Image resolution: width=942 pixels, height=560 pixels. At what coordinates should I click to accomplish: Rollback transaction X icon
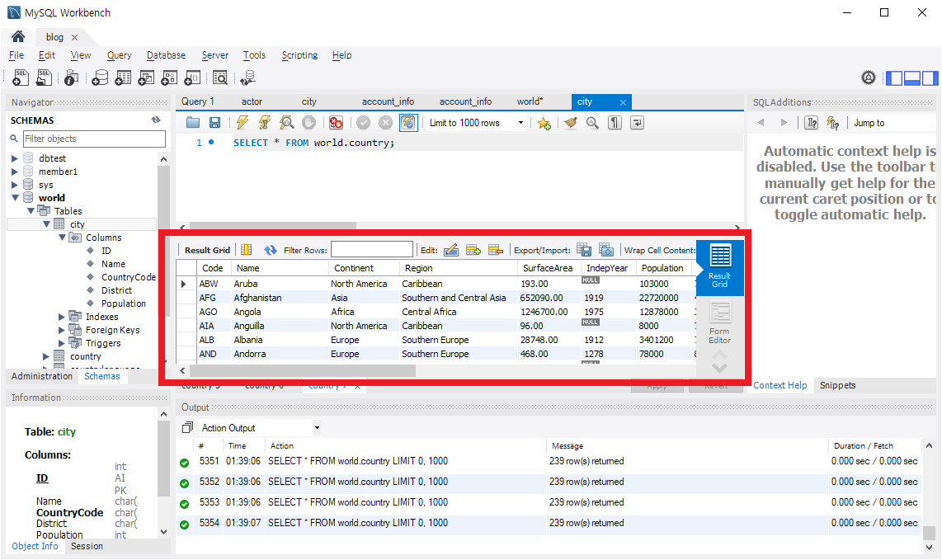coord(386,123)
